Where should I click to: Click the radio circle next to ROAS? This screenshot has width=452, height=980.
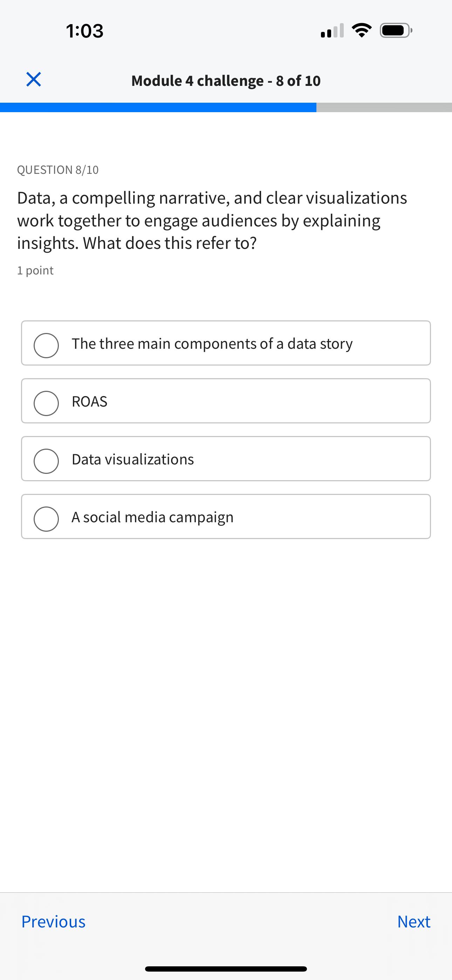tap(46, 402)
